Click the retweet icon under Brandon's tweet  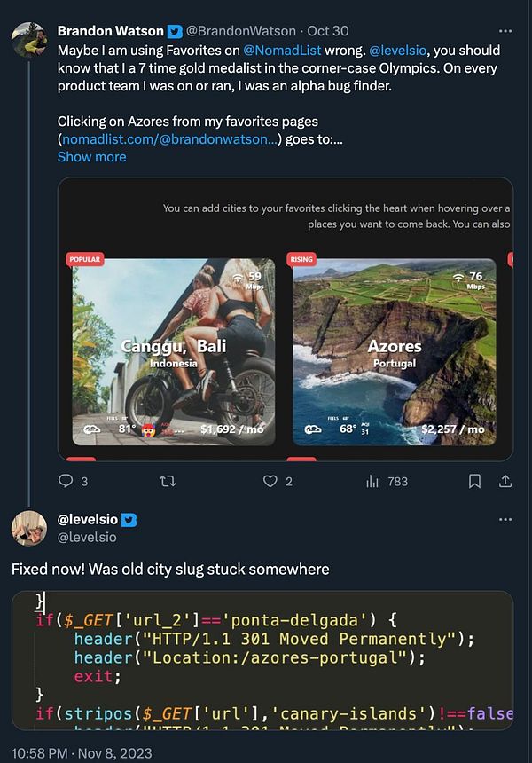(166, 481)
